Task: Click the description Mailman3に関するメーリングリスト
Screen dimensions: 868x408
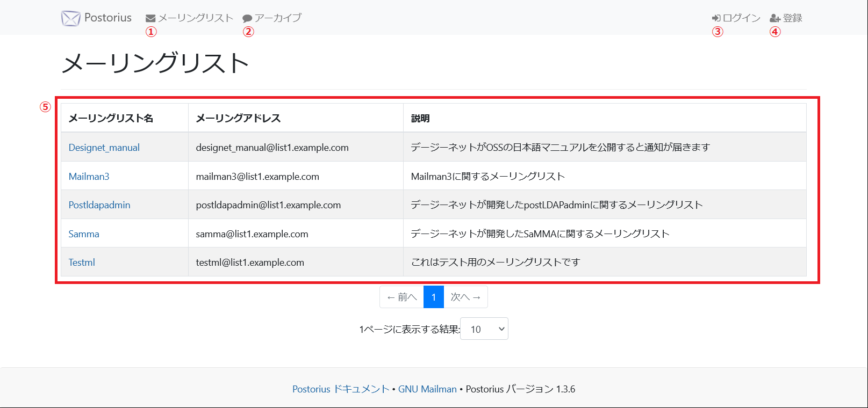Action: [488, 177]
